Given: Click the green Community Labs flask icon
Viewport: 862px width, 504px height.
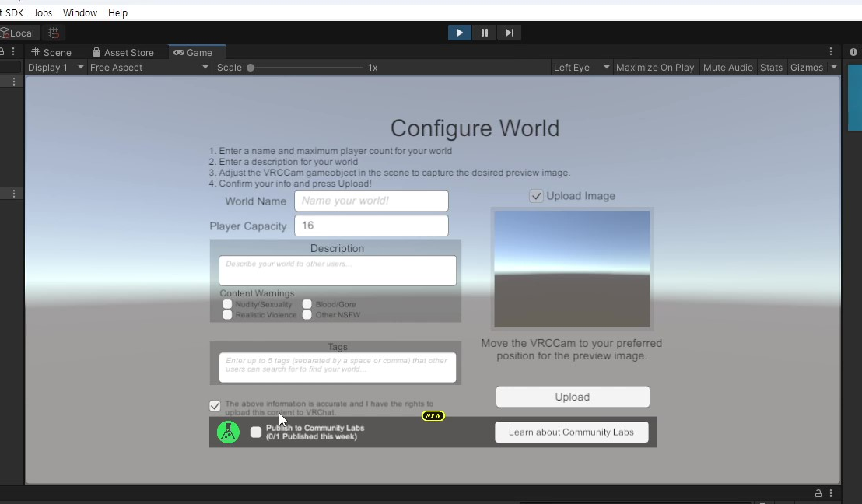Looking at the screenshot, I should click(x=228, y=432).
